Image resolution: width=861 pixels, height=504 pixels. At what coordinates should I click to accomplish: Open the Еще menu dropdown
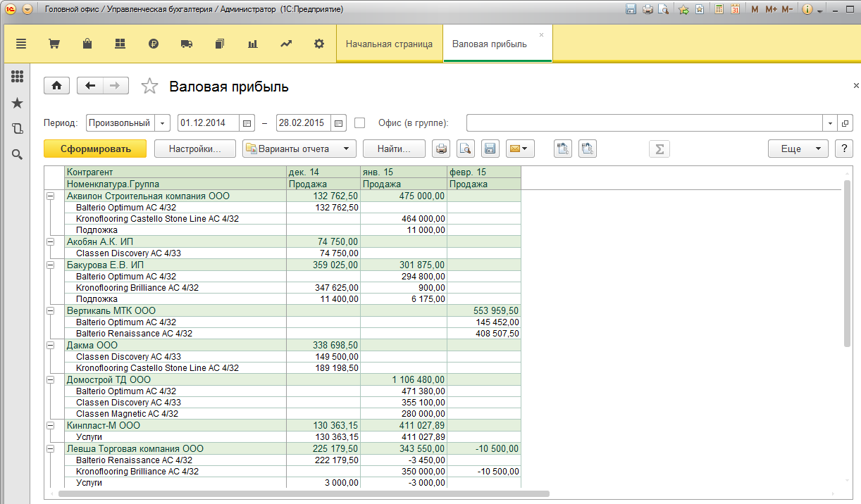tap(798, 149)
